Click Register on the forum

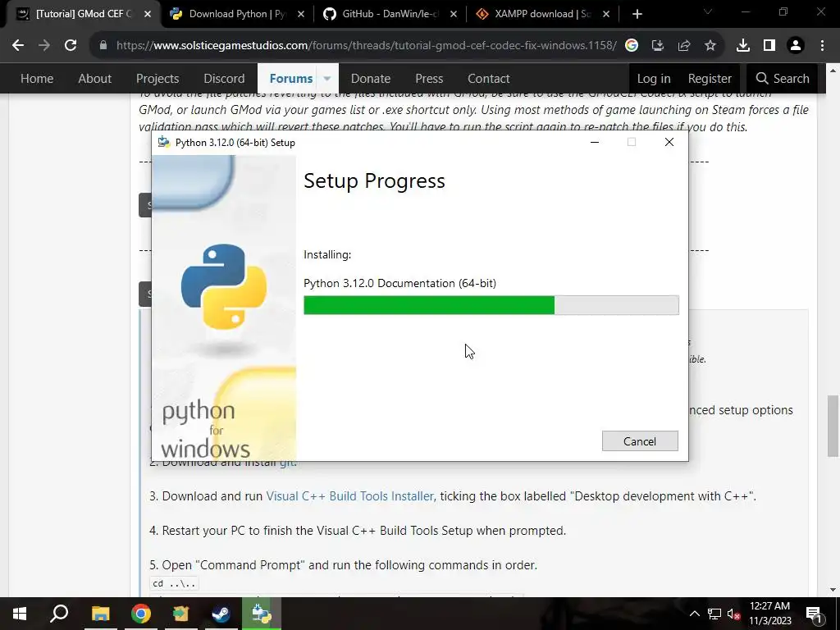point(710,79)
